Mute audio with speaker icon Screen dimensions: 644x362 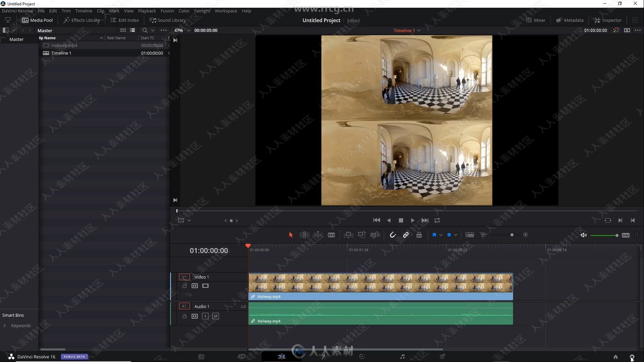pyautogui.click(x=584, y=235)
